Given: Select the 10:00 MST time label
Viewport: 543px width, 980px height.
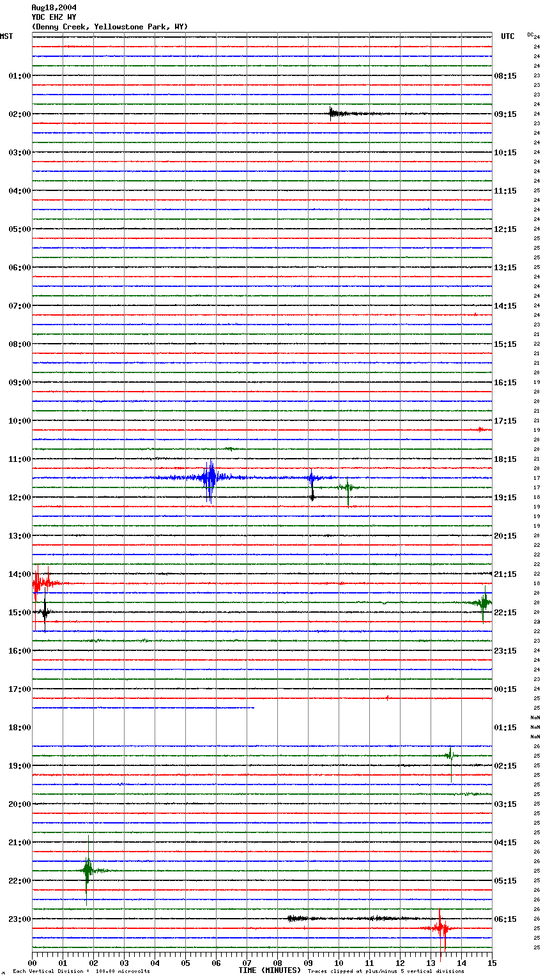Looking at the screenshot, I should tap(20, 421).
